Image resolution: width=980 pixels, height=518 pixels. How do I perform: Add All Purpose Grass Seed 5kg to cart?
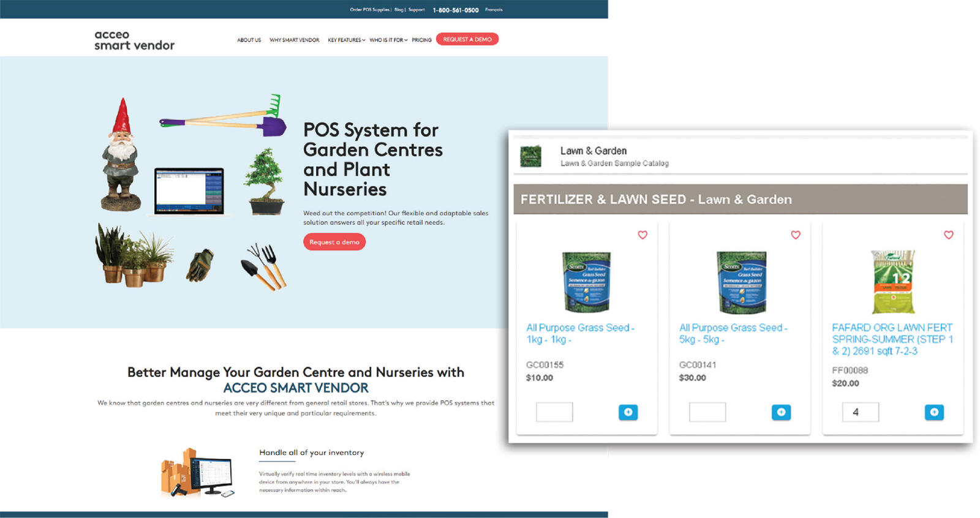tap(781, 412)
